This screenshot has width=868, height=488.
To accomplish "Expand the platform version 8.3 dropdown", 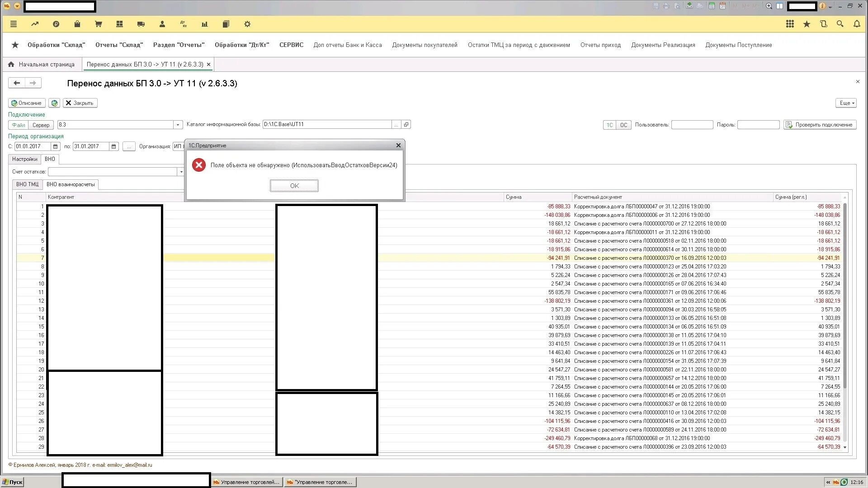I will click(x=178, y=125).
